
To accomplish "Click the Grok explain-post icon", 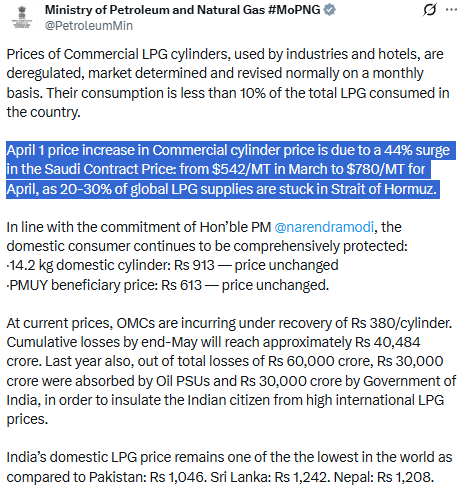I will (x=429, y=10).
